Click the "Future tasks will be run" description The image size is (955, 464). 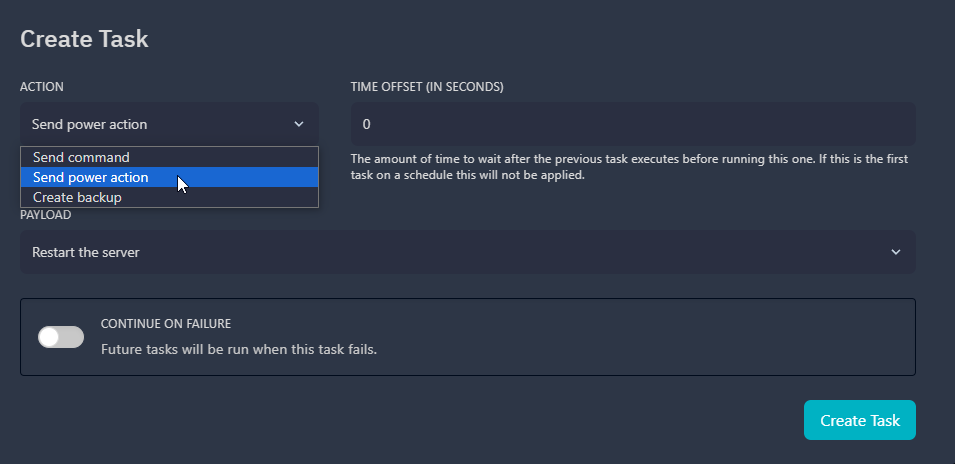click(x=239, y=350)
